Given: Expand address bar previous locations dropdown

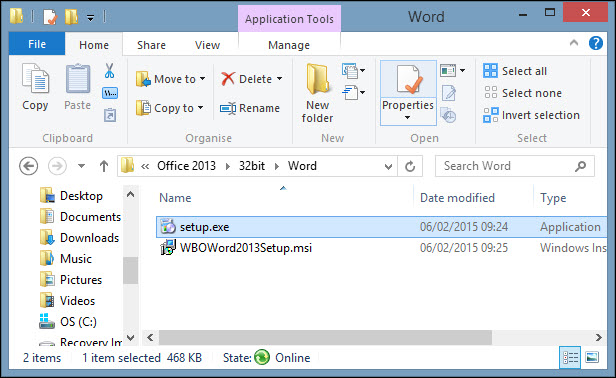Looking at the screenshot, I should 388,167.
